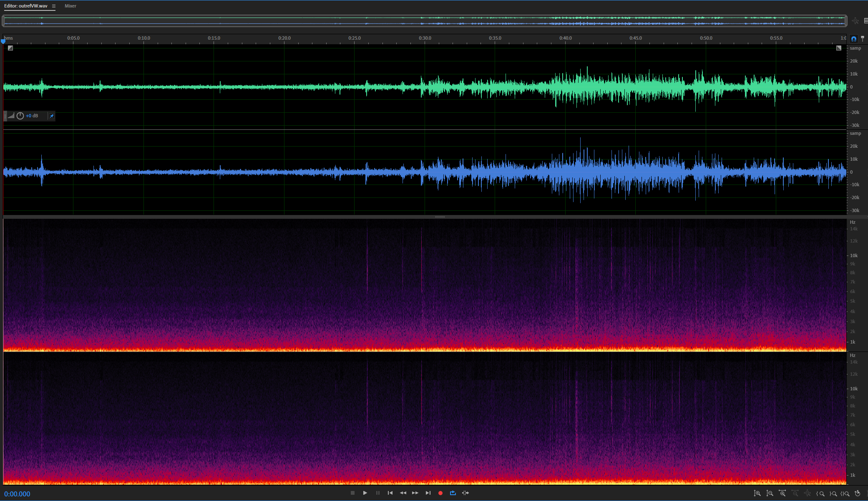Zoom out amplitude vertically

tap(770, 493)
